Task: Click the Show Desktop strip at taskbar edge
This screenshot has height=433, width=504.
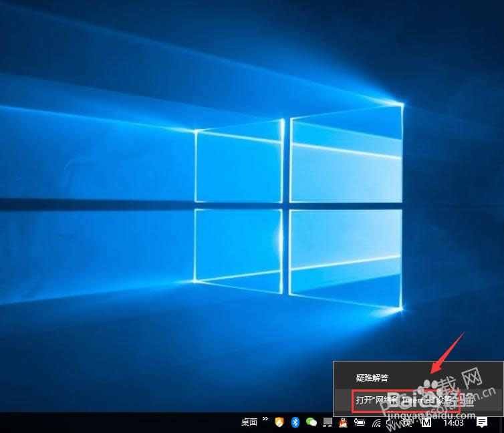Action: (502, 422)
